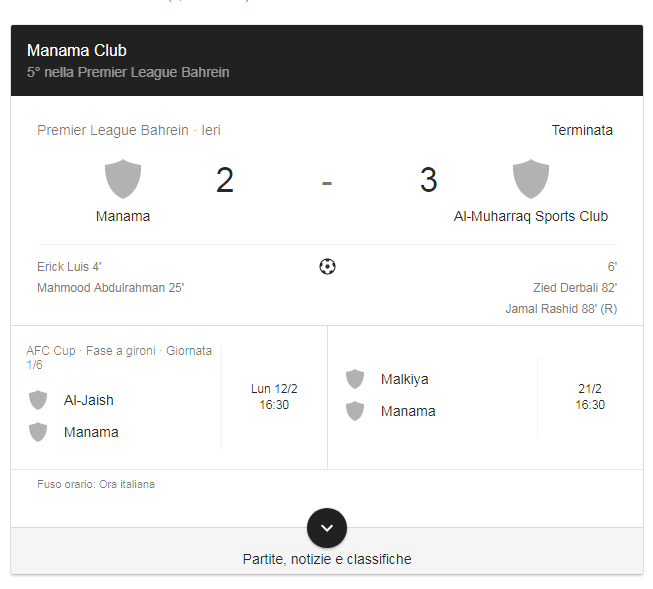Click the Manama team shield logo in the score
Image resolution: width=653 pixels, height=589 pixels.
pos(123,179)
